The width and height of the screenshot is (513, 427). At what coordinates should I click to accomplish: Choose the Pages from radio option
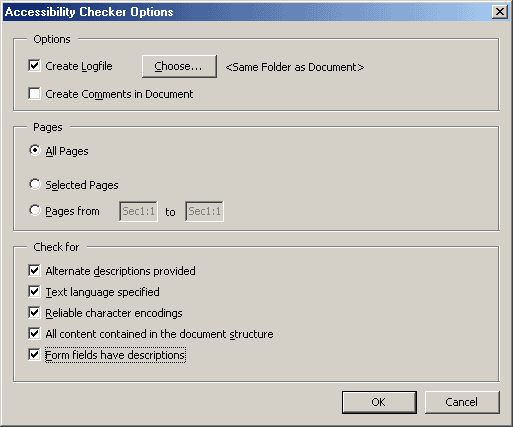click(35, 211)
